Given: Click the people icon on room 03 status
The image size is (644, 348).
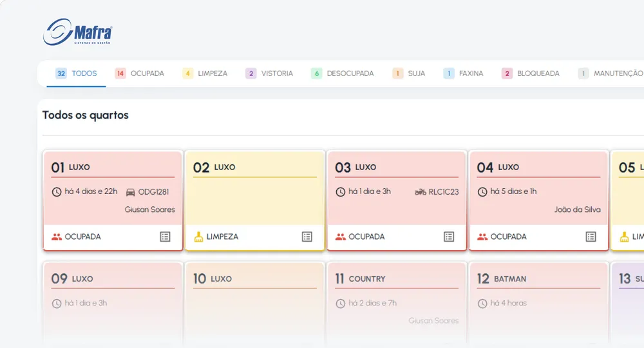Looking at the screenshot, I should click(x=341, y=237).
